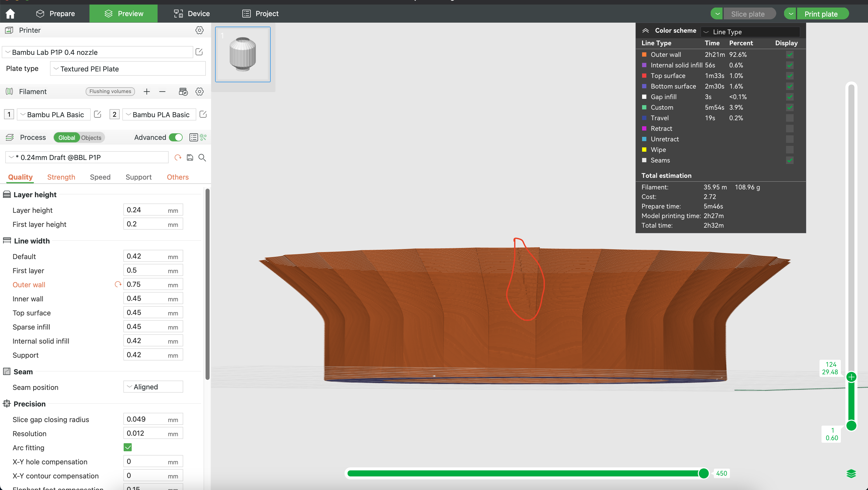This screenshot has width=868, height=490.
Task: Remove a filament with the minus icon
Action: [162, 91]
